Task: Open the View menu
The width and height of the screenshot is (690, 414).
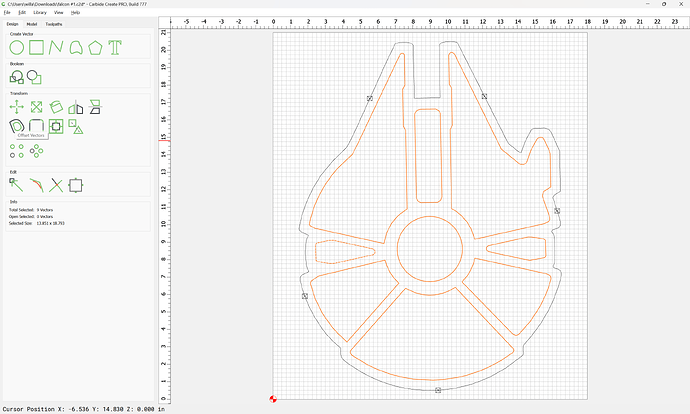Action: pos(59,12)
